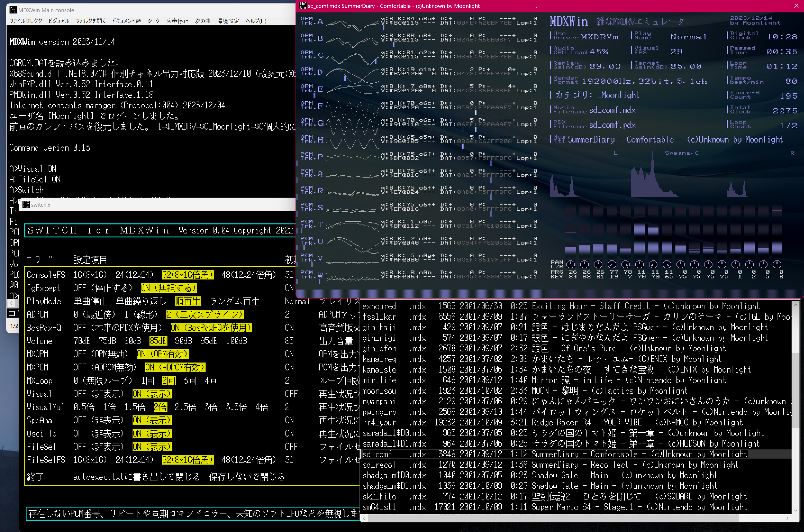Open the ヘルプ(H) menu
Screen dimensions: 804x532
coord(256,21)
